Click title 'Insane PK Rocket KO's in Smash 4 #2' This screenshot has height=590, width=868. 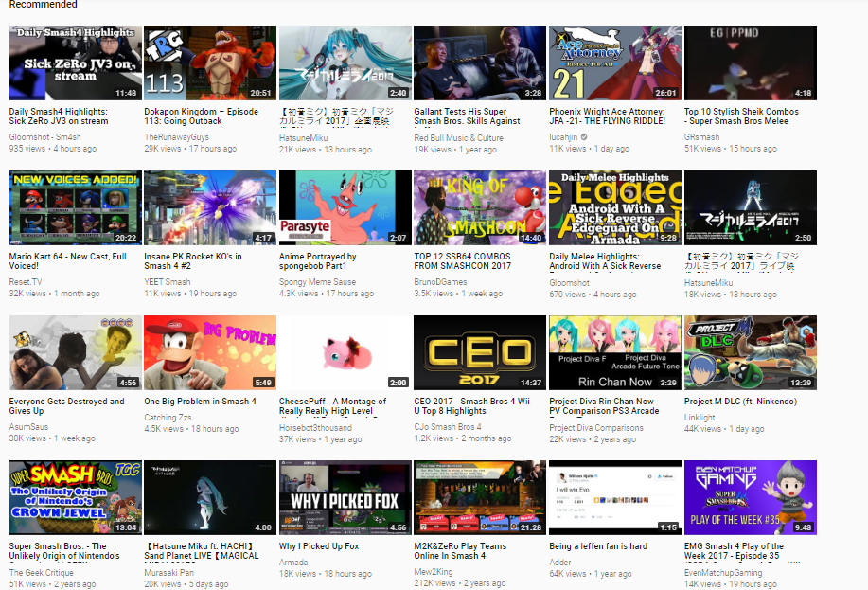point(193,261)
